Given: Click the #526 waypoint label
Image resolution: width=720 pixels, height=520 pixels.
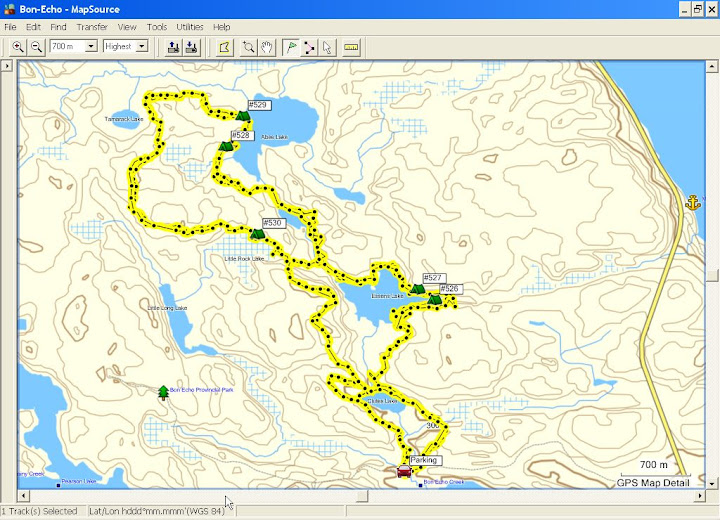Looking at the screenshot, I should (x=450, y=289).
